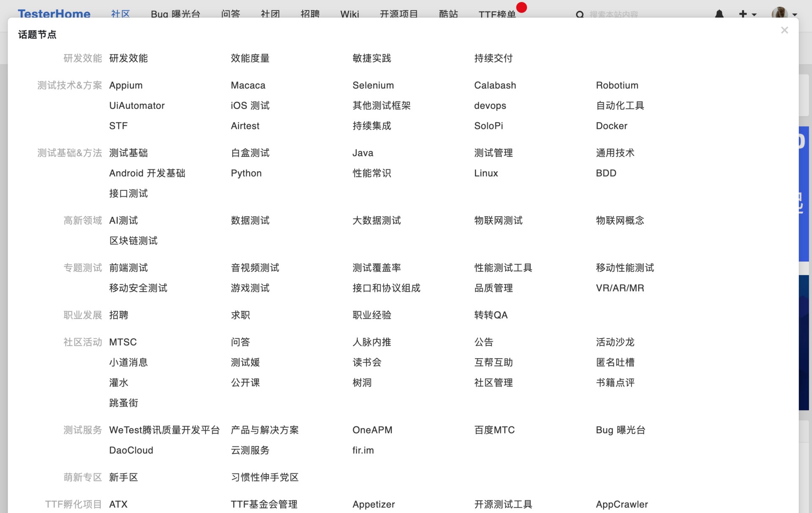Open the TesterHome logo homepage
The height and width of the screenshot is (513, 812).
click(54, 14)
